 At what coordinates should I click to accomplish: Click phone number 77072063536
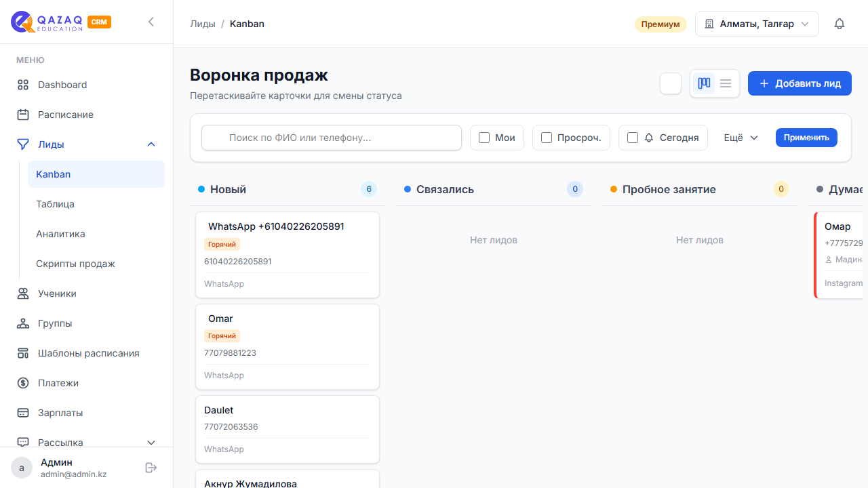(x=231, y=427)
